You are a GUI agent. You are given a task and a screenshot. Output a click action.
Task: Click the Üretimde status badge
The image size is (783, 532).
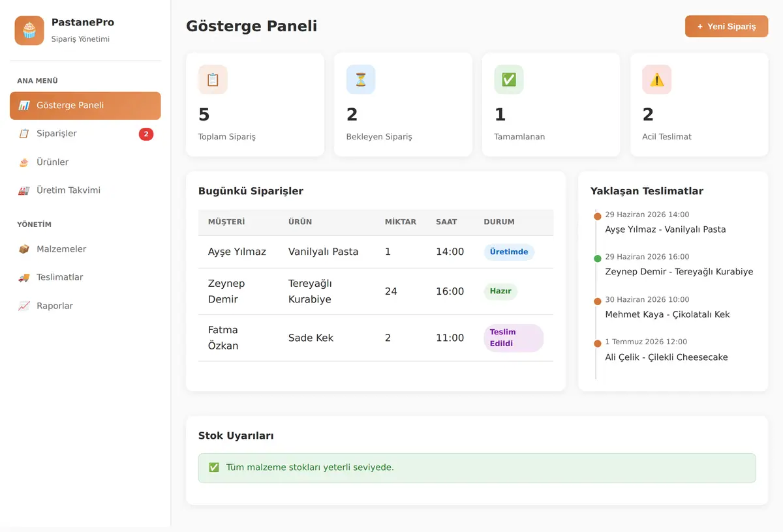(509, 252)
